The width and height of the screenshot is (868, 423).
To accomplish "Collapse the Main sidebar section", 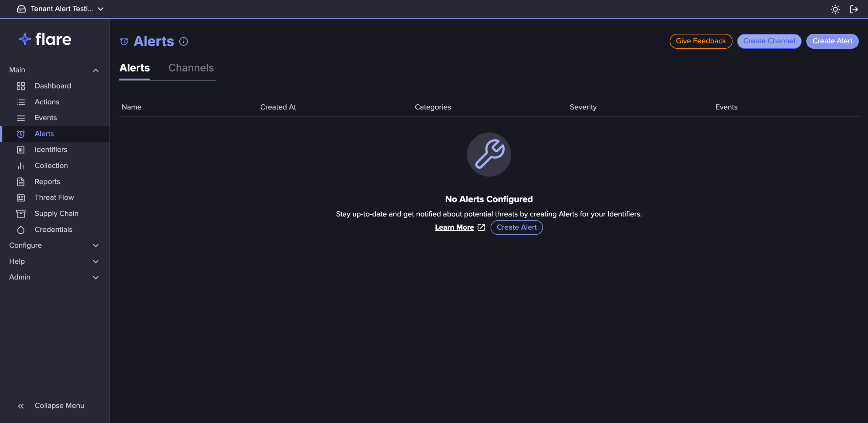I will [x=95, y=70].
